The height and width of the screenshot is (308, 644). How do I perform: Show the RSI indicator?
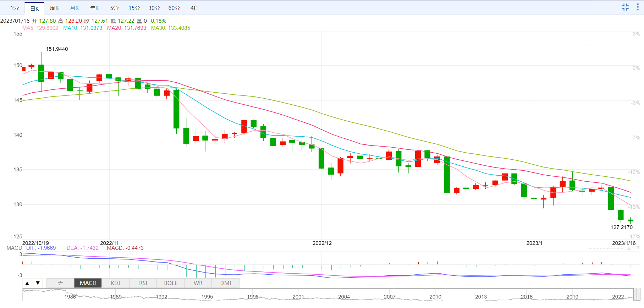click(143, 283)
